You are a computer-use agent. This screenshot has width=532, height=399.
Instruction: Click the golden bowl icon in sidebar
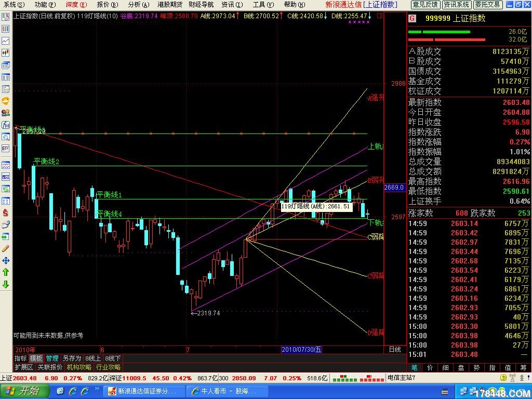pos(5,101)
